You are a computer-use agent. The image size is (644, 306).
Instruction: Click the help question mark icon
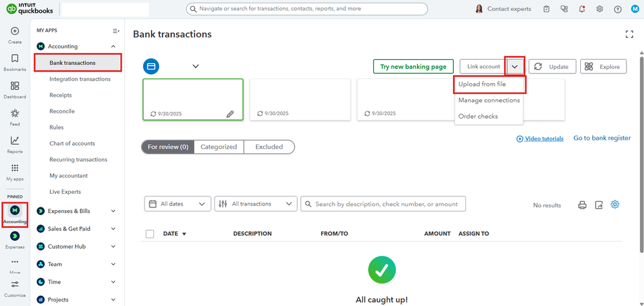click(x=618, y=9)
